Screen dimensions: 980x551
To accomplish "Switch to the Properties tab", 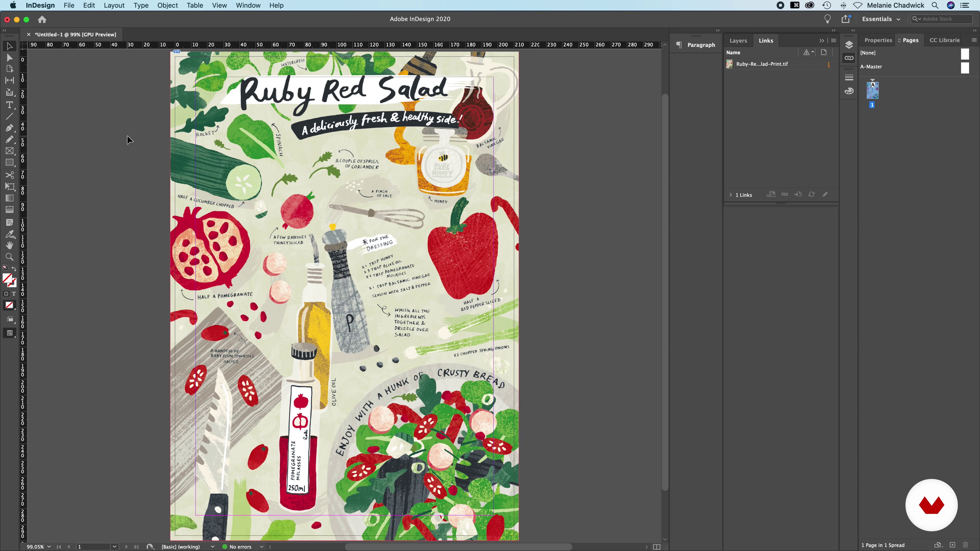I will tap(878, 40).
